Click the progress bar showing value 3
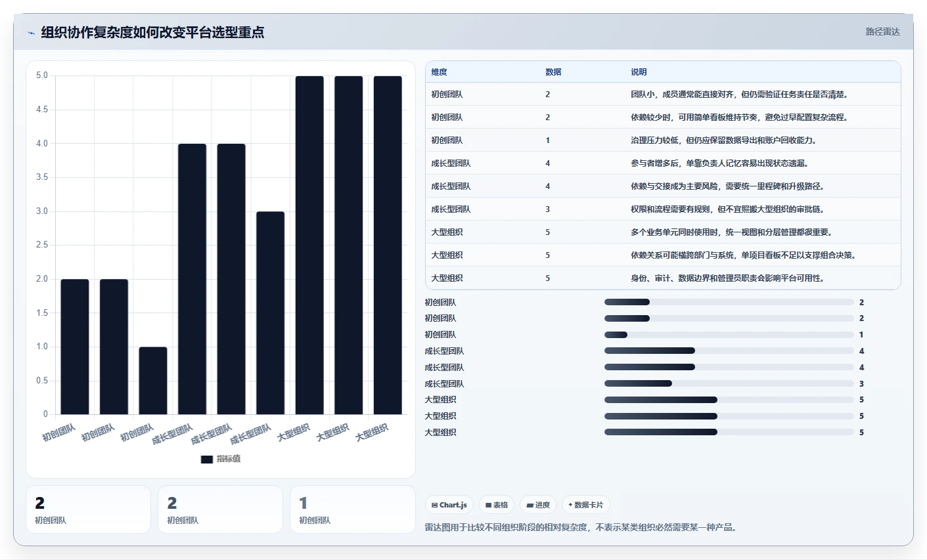The image size is (927, 560). pos(729,383)
